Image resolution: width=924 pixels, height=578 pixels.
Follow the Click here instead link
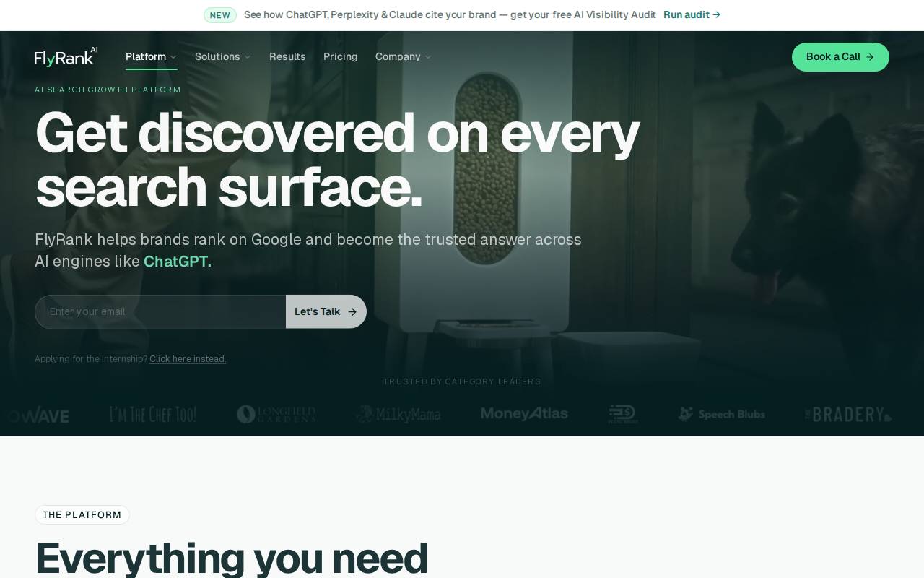(x=188, y=359)
